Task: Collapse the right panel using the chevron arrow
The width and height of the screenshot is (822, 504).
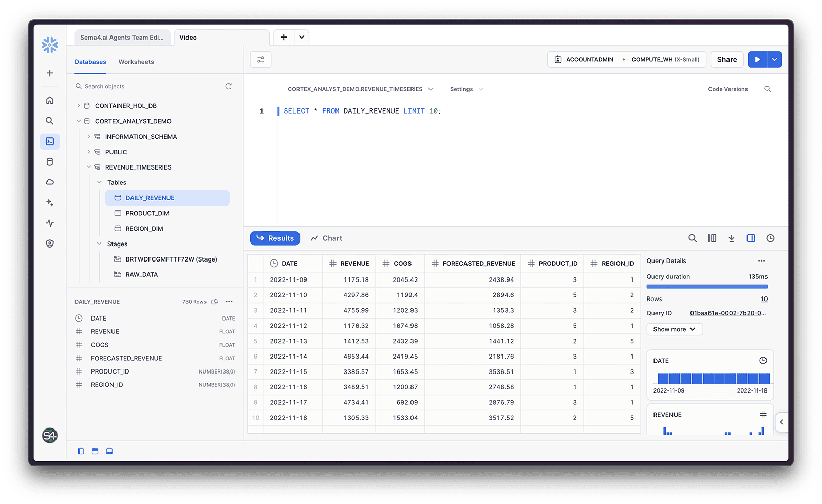Action: (x=782, y=422)
